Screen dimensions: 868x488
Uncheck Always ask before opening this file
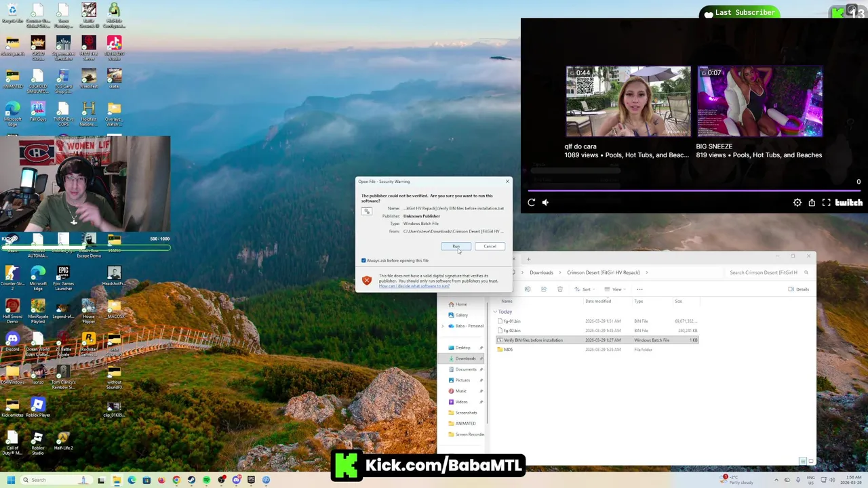pos(363,260)
